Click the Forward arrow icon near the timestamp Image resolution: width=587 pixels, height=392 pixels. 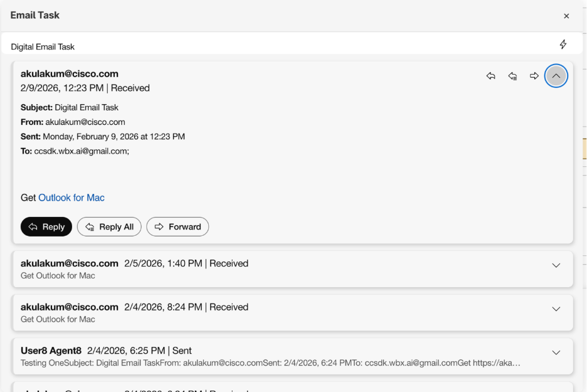tap(534, 75)
